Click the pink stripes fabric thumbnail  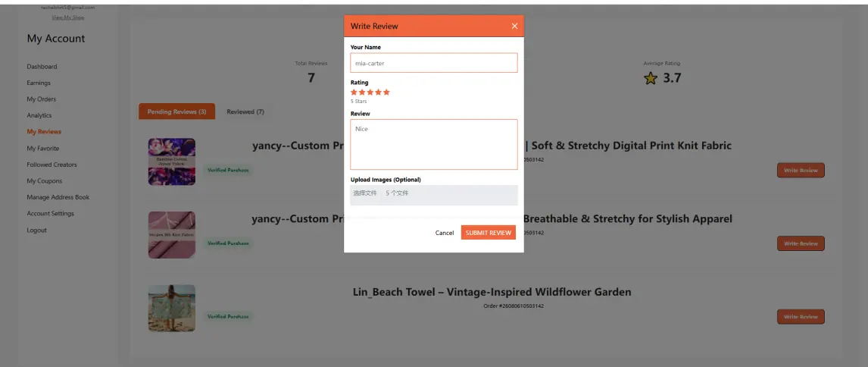click(172, 234)
